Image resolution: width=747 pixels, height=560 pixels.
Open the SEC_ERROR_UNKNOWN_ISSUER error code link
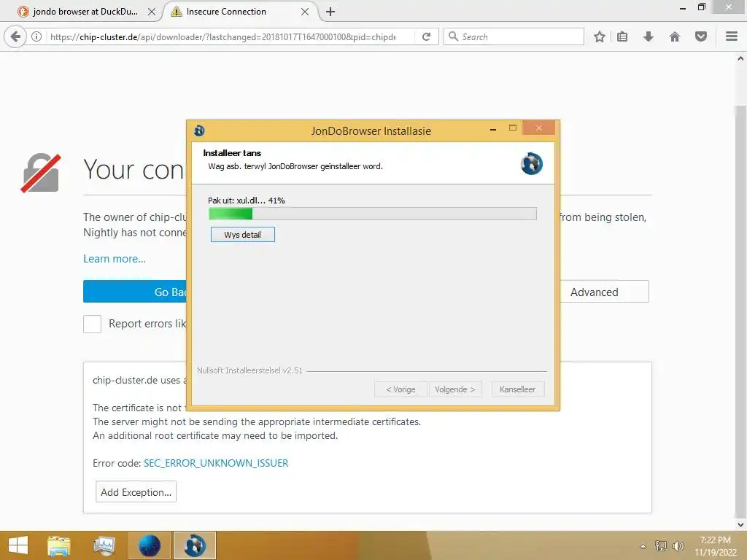(x=216, y=463)
